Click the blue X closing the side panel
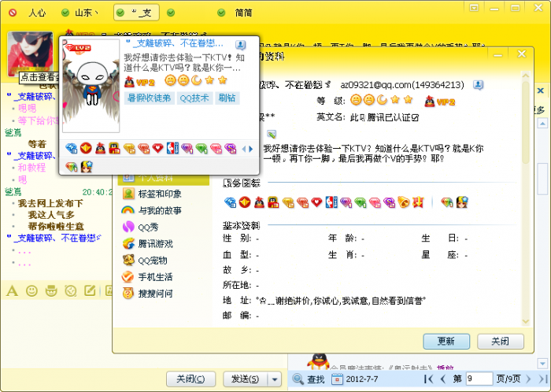 [541, 91]
